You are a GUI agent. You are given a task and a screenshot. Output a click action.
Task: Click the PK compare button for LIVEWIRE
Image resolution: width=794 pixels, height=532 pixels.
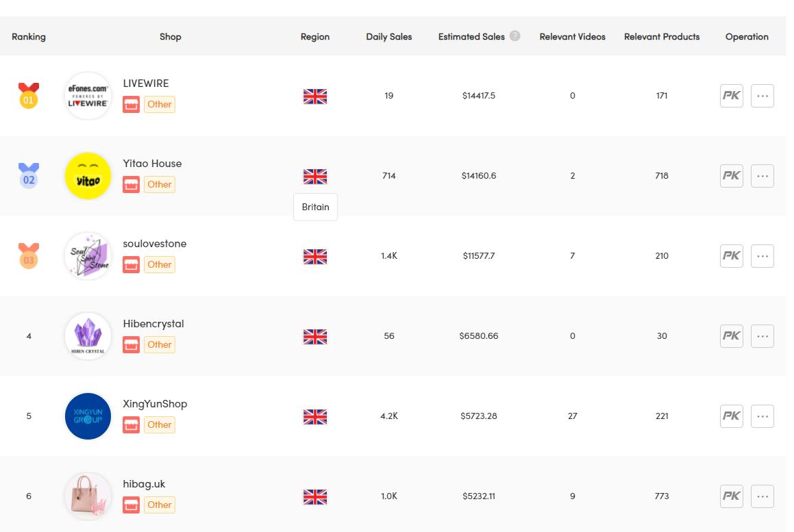coord(731,96)
